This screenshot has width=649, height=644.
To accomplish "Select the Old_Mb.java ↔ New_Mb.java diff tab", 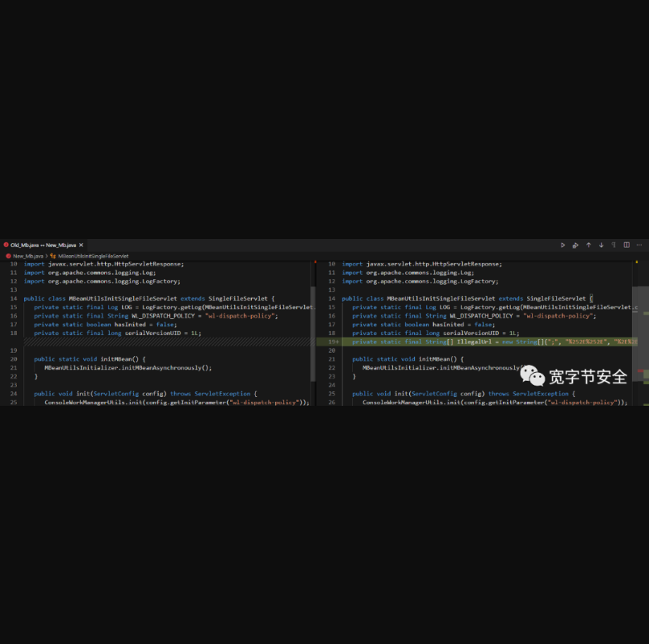I will click(43, 245).
